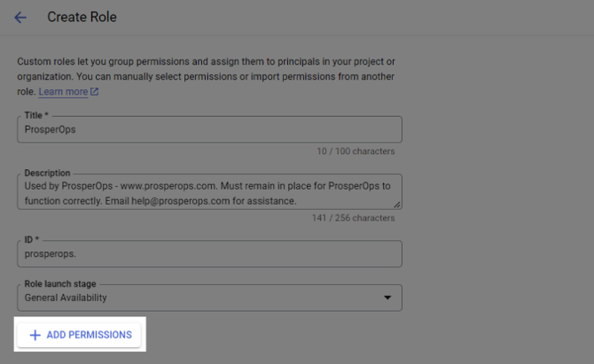Click the Role launch stage label
This screenshot has height=364, width=594.
(x=60, y=283)
